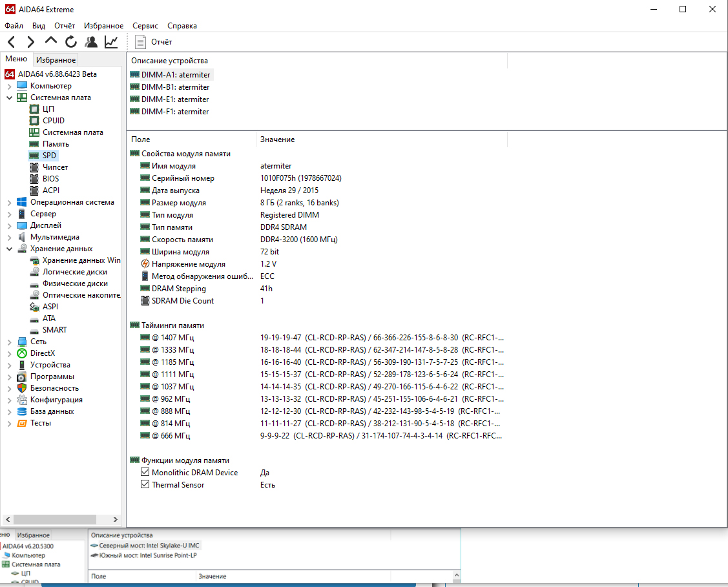Viewport: 728px width, 587px height.
Task: Click sidebar horizontal scrollbar left arrow
Action: [8, 520]
